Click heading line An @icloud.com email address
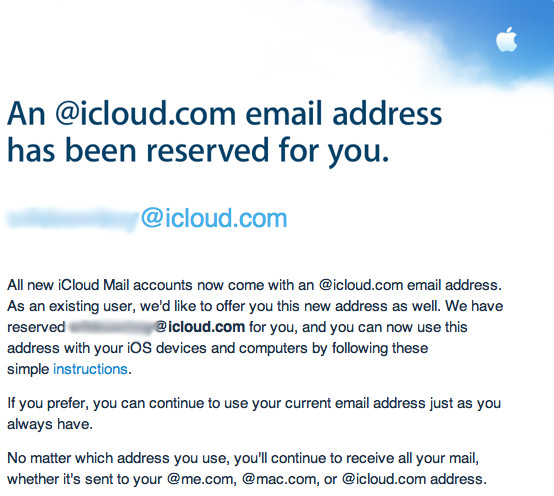Screen dimensions: 554x496 point(225,113)
